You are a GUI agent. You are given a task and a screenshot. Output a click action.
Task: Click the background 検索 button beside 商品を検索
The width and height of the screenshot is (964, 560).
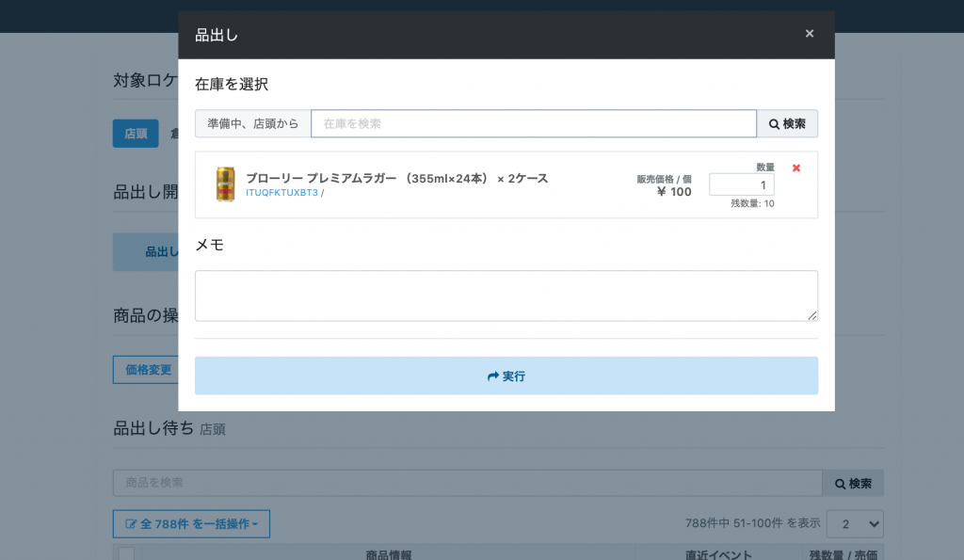pos(853,483)
